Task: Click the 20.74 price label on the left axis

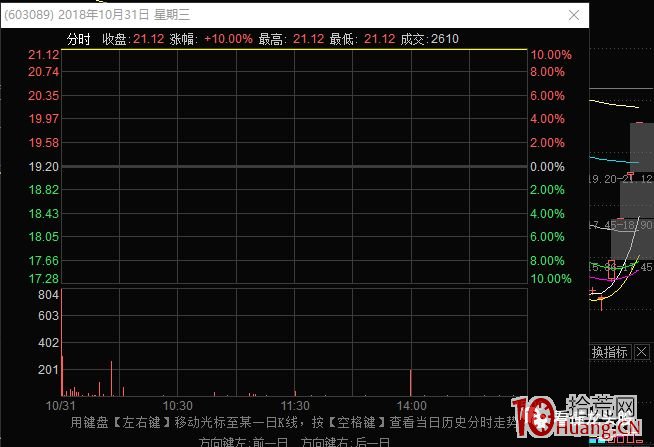Action: point(43,72)
